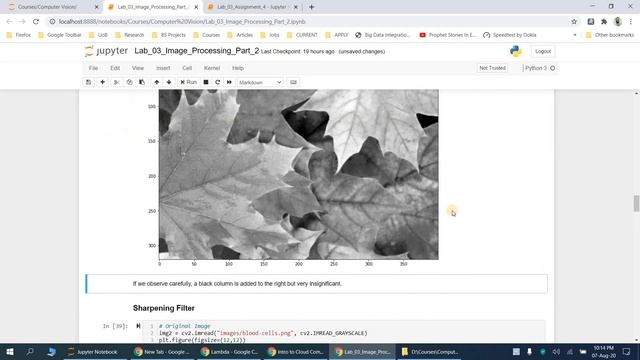Click the kernel idle indicator circle

click(x=553, y=68)
